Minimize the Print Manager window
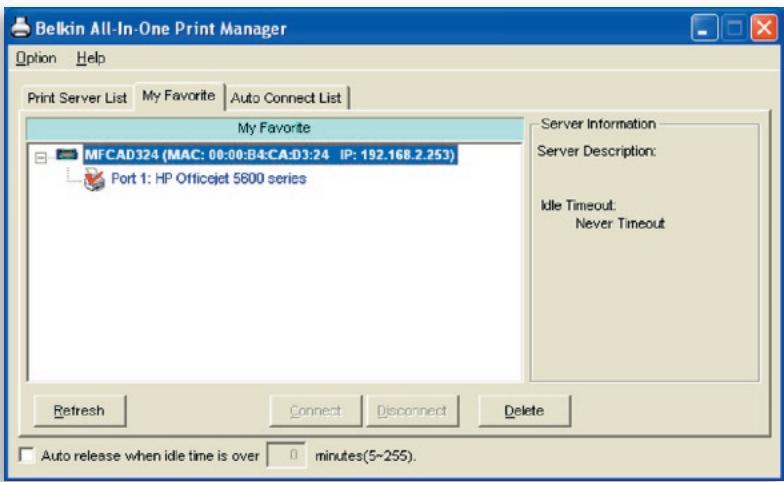This screenshot has height=482, width=784. [704, 28]
